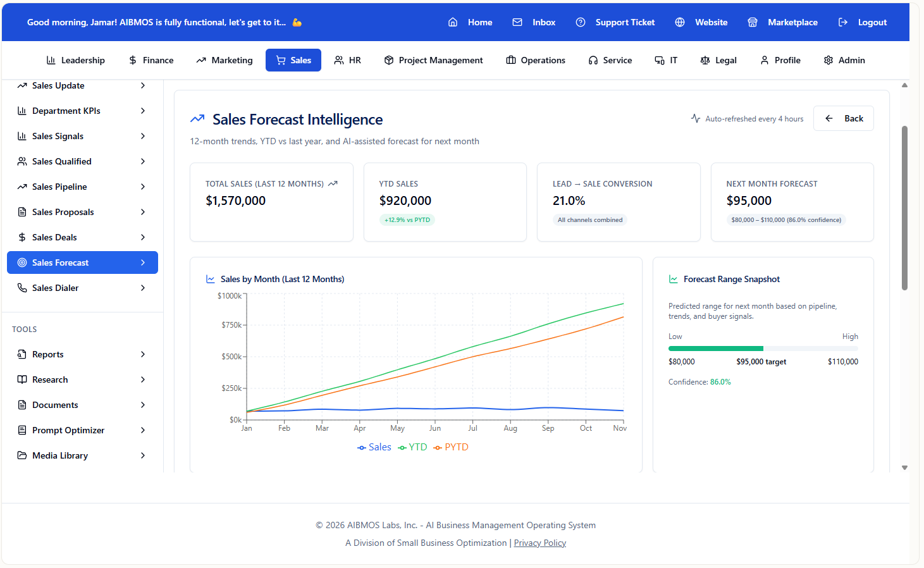Click the IT devices icon
Image resolution: width=924 pixels, height=568 pixels.
[660, 60]
